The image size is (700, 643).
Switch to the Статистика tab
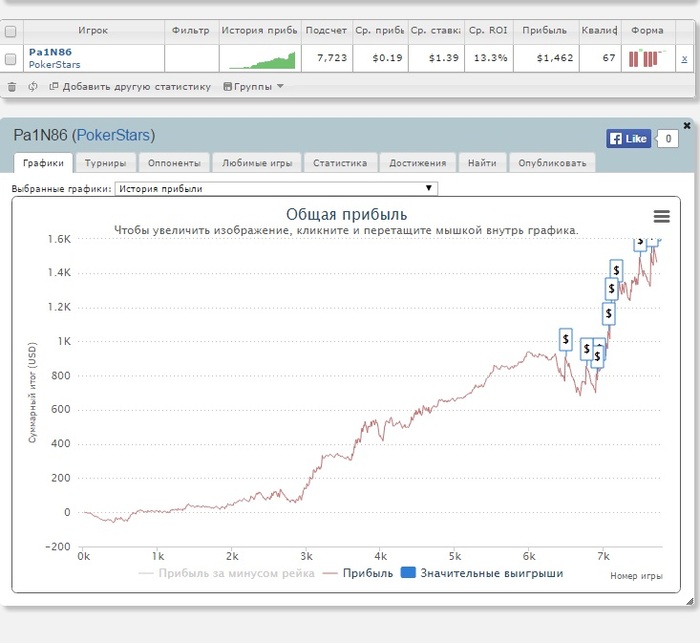(x=340, y=163)
